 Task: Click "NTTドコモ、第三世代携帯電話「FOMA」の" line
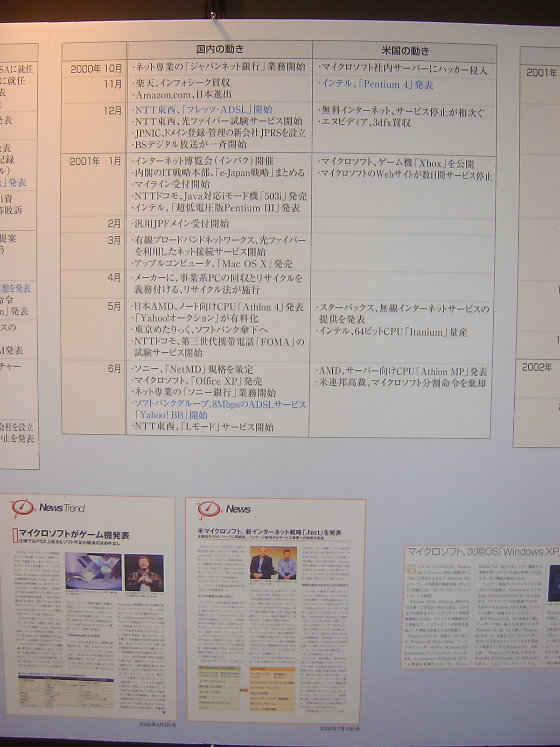(x=218, y=342)
